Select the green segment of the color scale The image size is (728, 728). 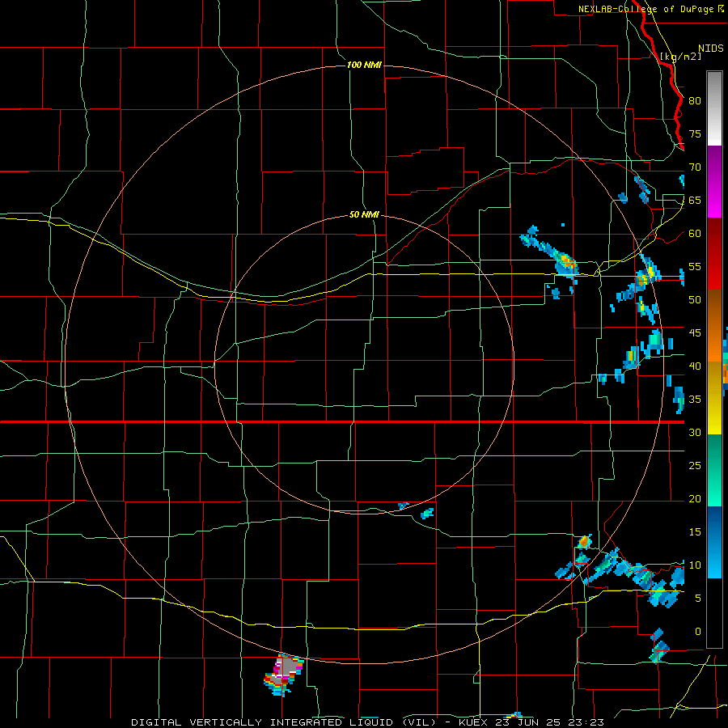(714, 470)
